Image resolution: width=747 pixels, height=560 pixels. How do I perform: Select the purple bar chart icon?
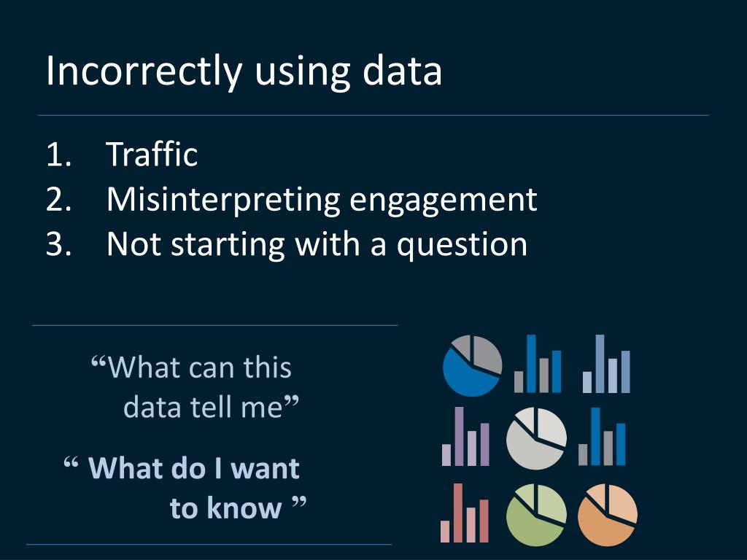pos(465,437)
